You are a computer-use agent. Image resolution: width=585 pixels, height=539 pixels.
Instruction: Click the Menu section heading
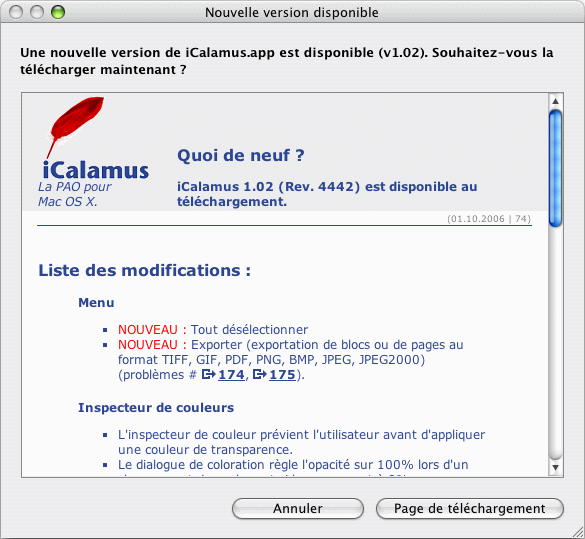[x=96, y=303]
